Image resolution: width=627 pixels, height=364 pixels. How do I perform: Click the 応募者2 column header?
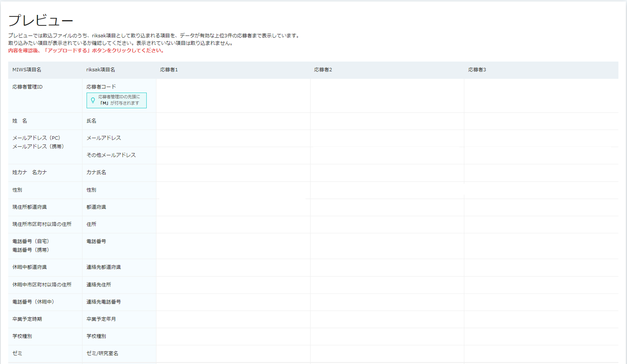tap(323, 70)
